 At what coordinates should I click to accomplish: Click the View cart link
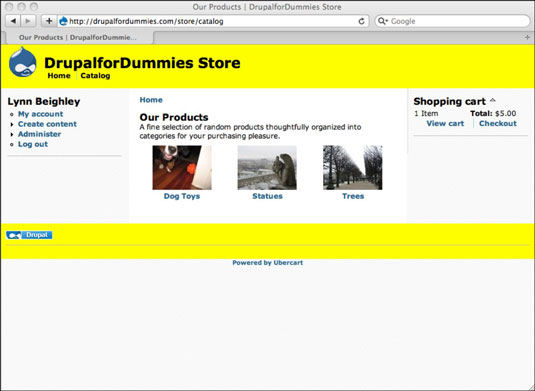[445, 124]
